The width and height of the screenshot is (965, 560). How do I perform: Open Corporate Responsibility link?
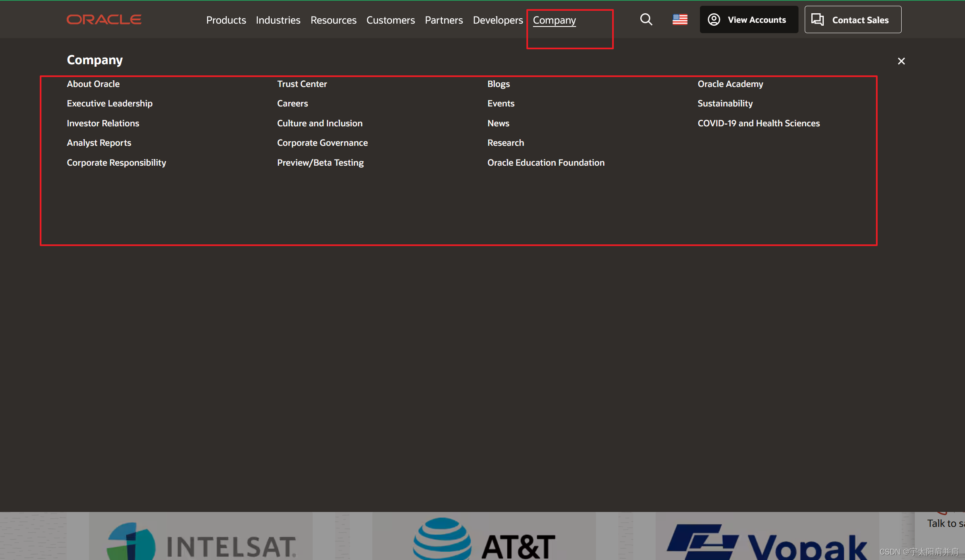(x=116, y=162)
